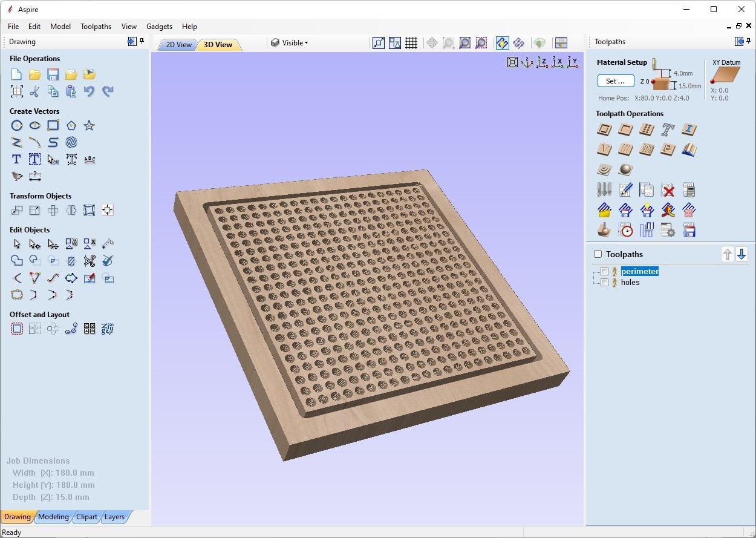Click the Save Toolpaths disk icon

689,230
